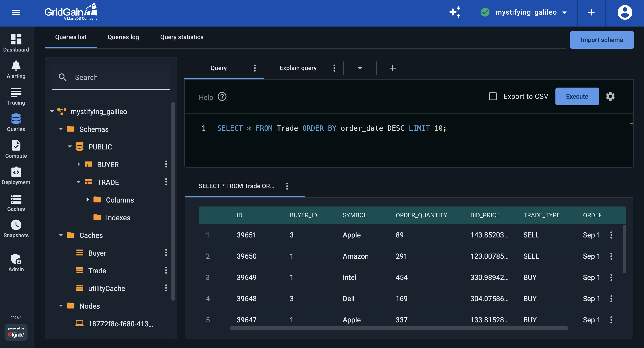
Task: Open the hamburger navigation menu
Action: [x=16, y=12]
